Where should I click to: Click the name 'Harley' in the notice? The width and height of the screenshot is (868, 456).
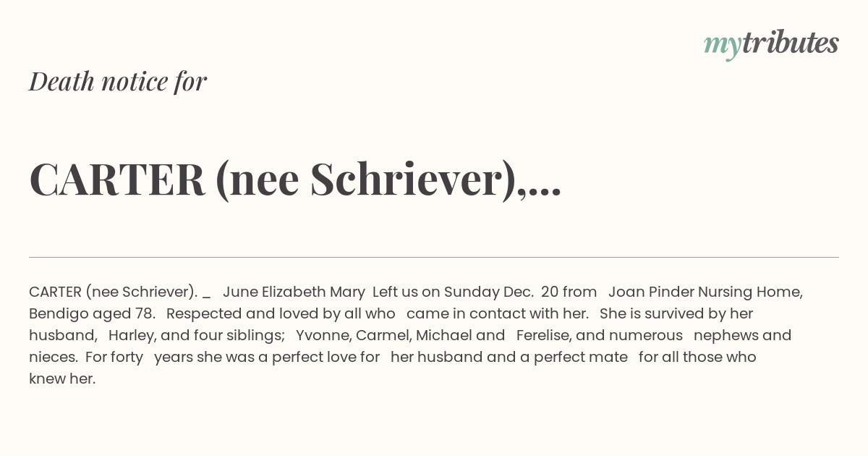(129, 335)
